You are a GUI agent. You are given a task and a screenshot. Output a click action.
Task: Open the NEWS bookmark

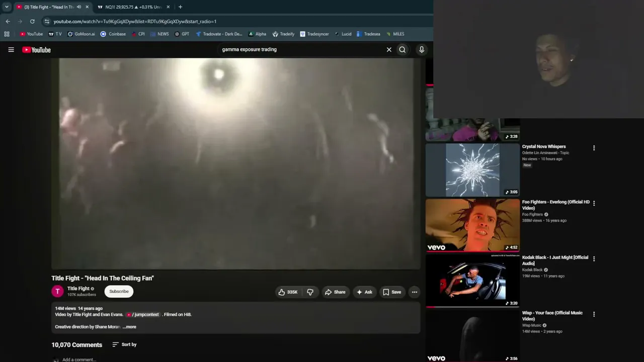click(160, 34)
